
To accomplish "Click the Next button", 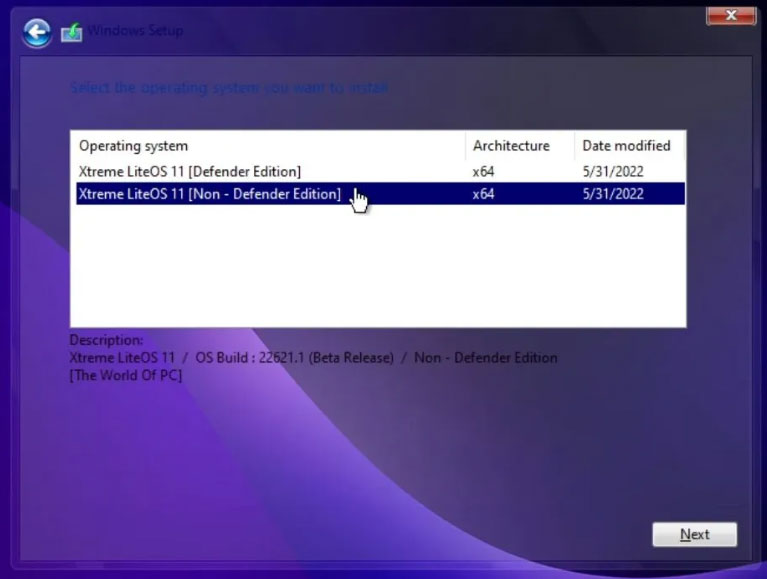I will [695, 534].
